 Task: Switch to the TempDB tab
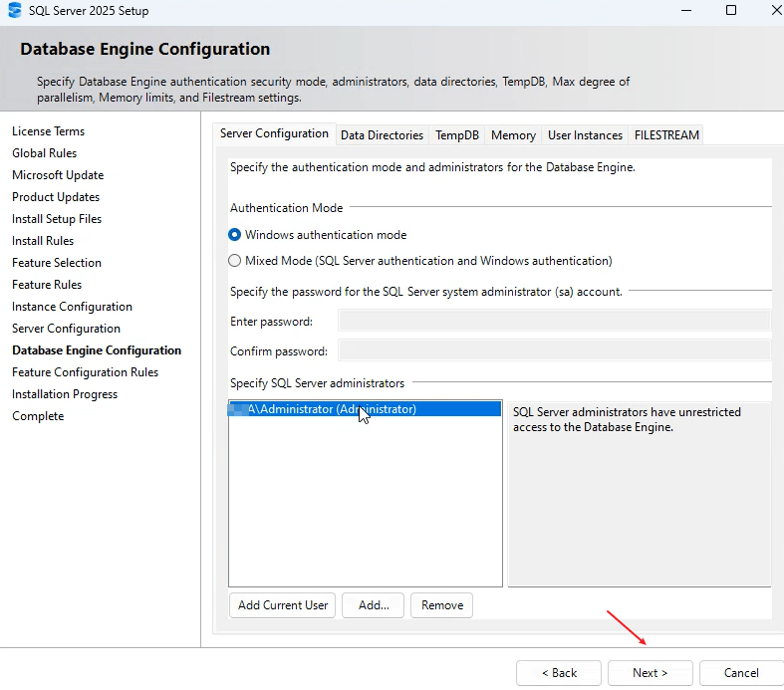coord(457,135)
